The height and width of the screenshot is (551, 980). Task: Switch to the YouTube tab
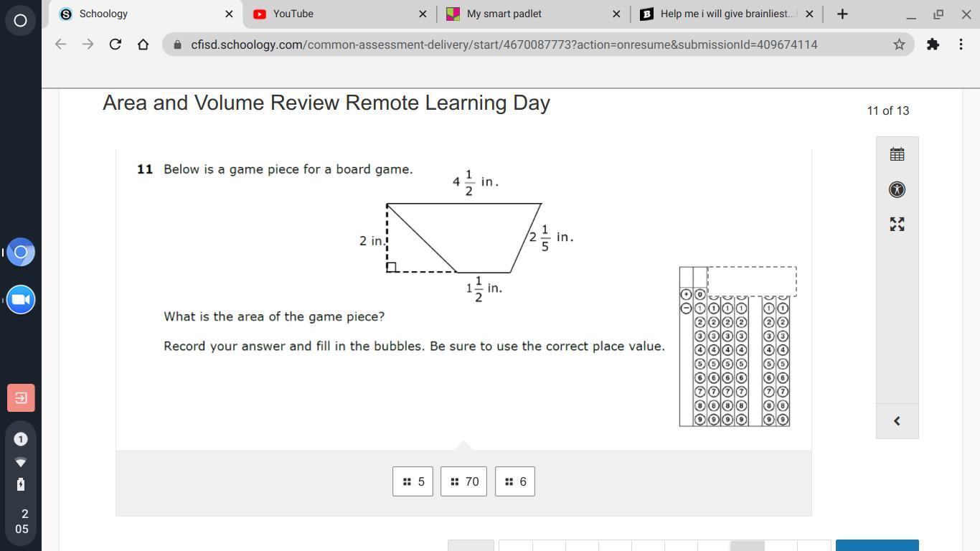339,14
